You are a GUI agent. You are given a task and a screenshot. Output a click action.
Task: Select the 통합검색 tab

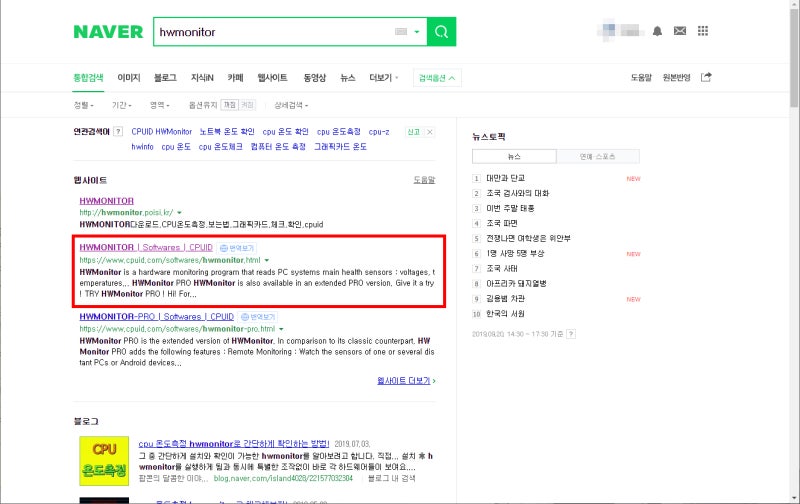coord(88,78)
